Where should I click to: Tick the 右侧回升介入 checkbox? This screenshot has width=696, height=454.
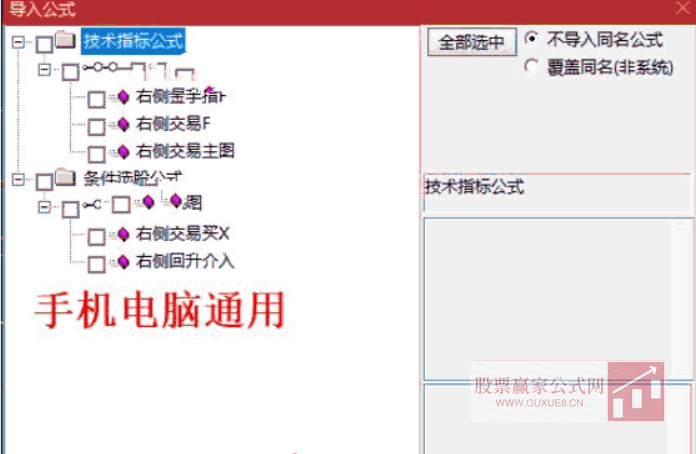(96, 265)
